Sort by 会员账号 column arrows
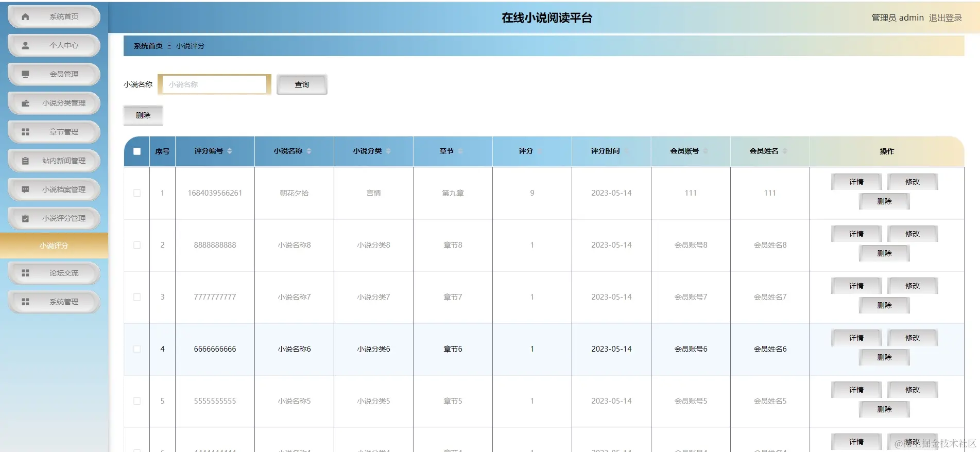The width and height of the screenshot is (980, 452). [706, 151]
